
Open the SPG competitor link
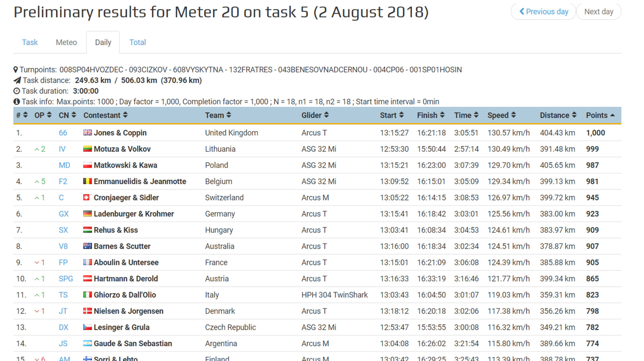(66, 279)
